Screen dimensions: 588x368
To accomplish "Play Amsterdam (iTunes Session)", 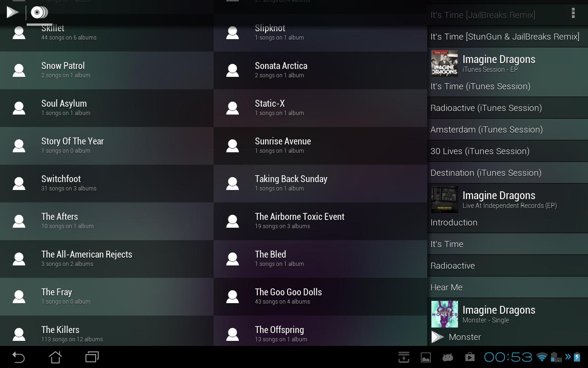I will point(508,129).
